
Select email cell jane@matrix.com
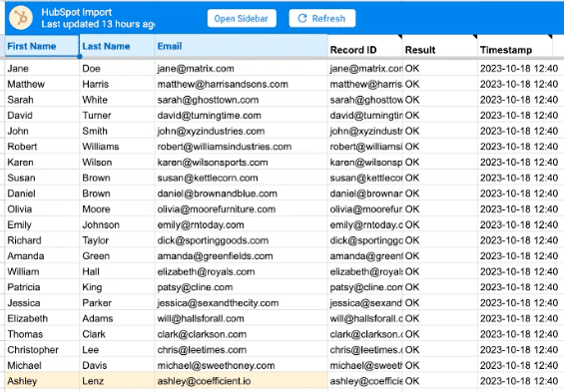pyautogui.click(x=241, y=68)
